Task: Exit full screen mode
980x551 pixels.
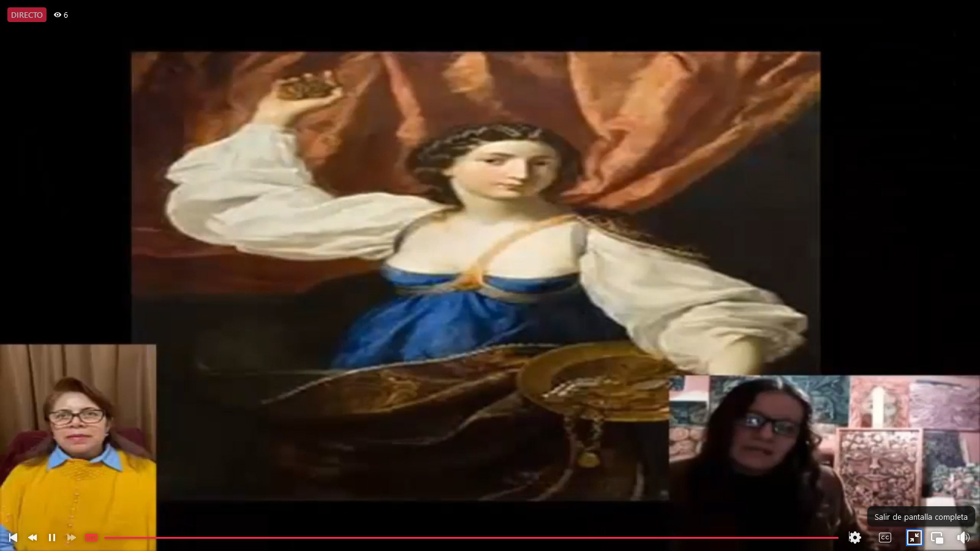Action: coord(914,538)
